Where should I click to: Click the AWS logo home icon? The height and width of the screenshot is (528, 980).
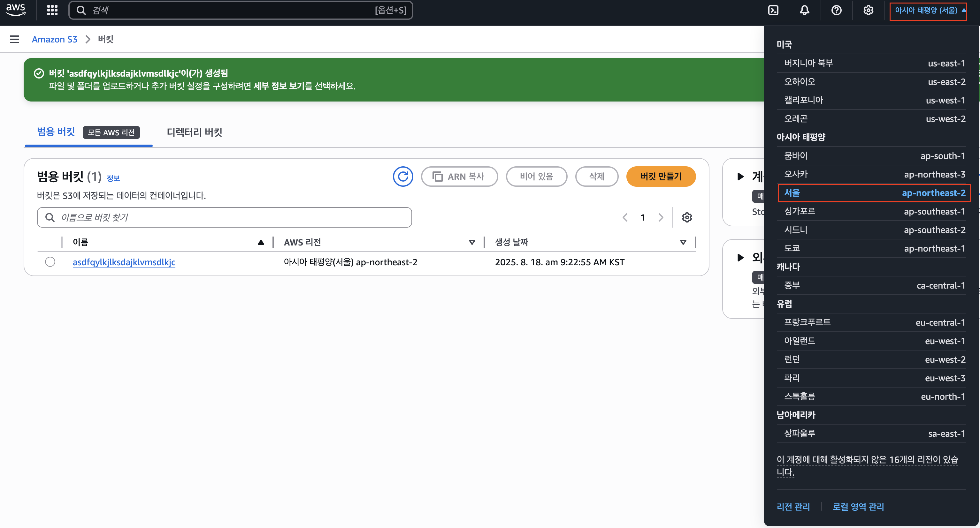[x=16, y=10]
